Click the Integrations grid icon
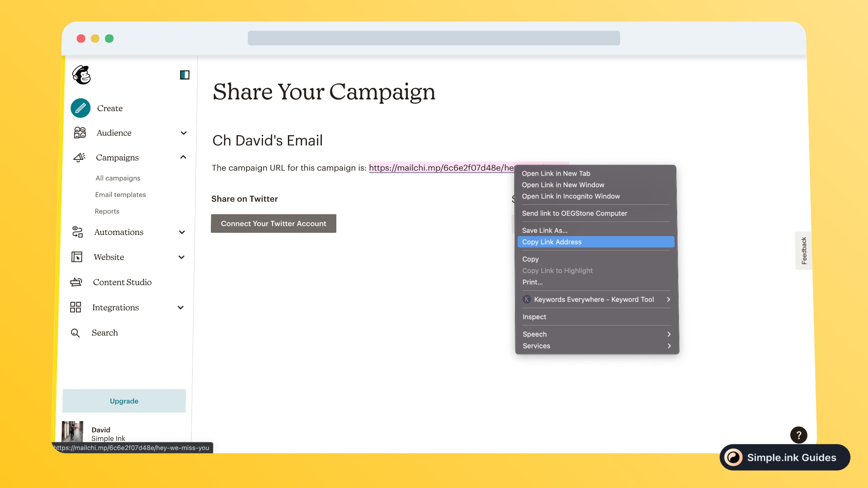This screenshot has height=488, width=868. coord(75,307)
